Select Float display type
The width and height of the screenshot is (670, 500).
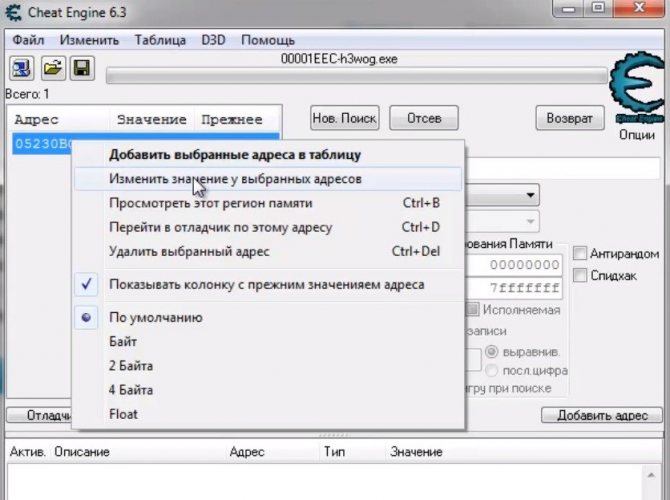[268, 414]
